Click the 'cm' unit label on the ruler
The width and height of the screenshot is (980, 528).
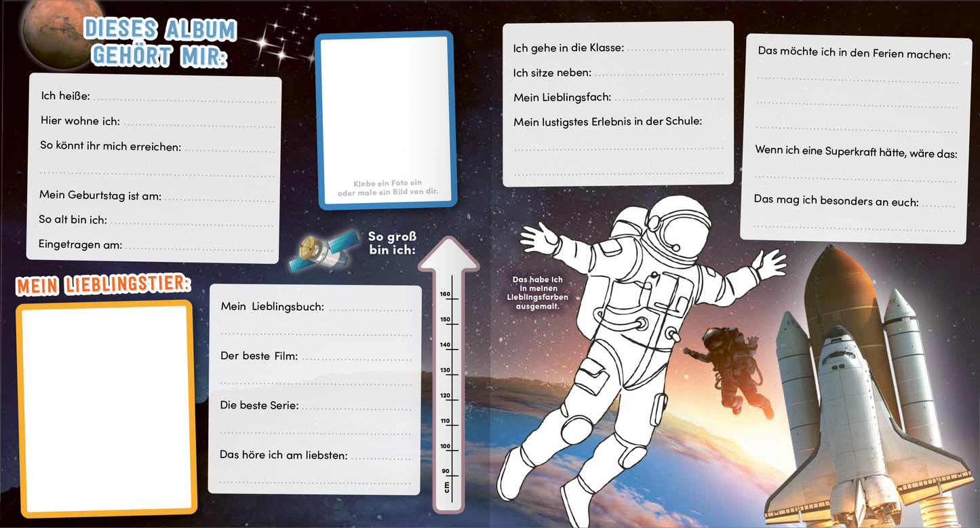pyautogui.click(x=446, y=487)
